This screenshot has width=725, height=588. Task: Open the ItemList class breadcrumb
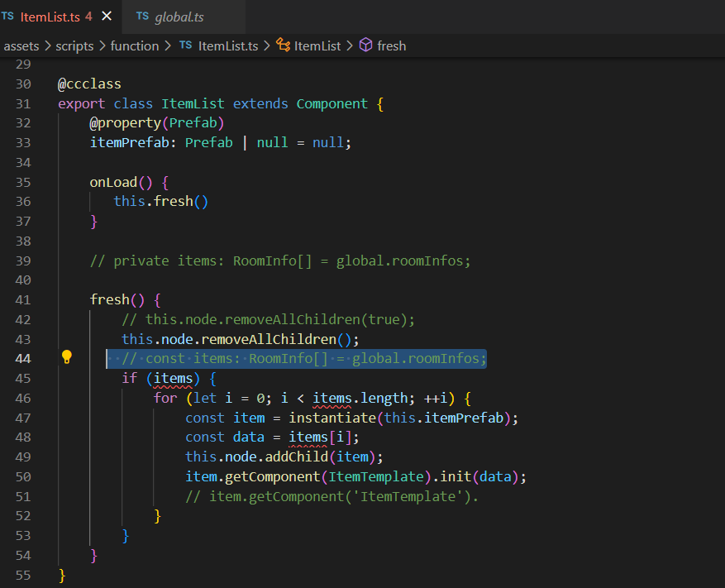coord(317,45)
